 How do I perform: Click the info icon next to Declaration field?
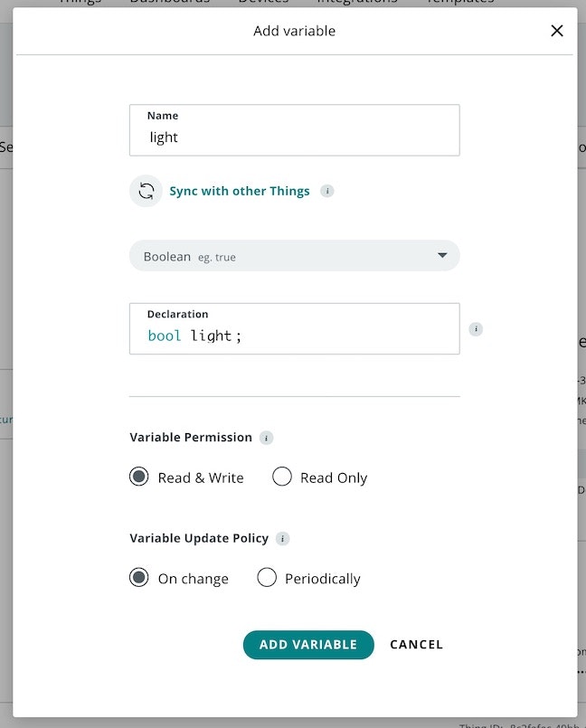(476, 329)
